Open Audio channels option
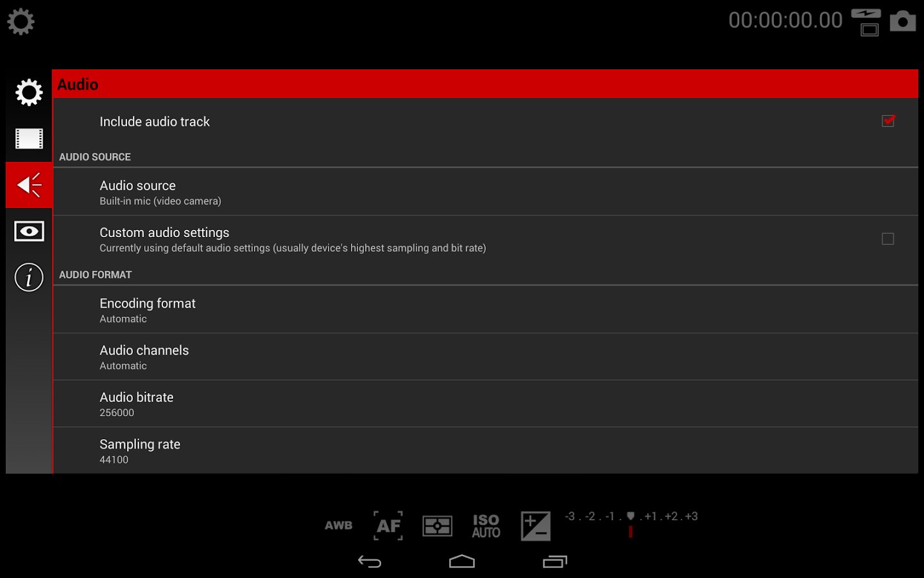 point(486,357)
